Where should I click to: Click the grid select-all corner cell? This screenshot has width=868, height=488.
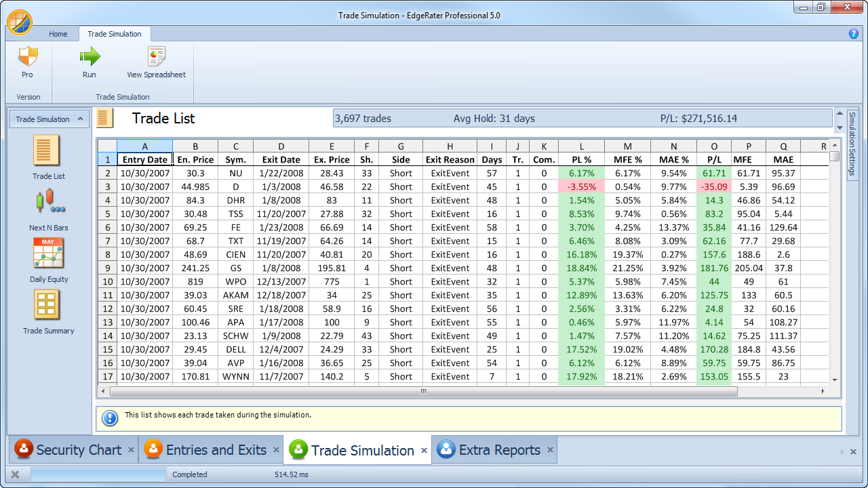pos(107,146)
